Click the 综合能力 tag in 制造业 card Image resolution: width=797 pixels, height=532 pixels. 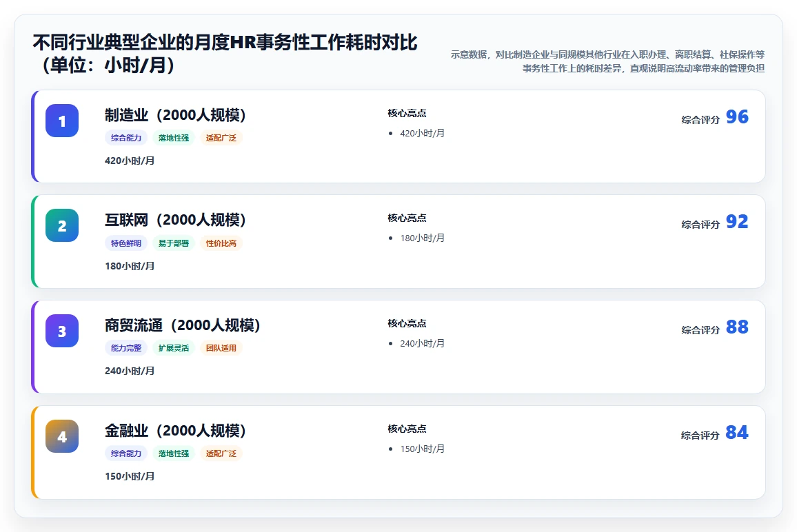[x=126, y=138]
